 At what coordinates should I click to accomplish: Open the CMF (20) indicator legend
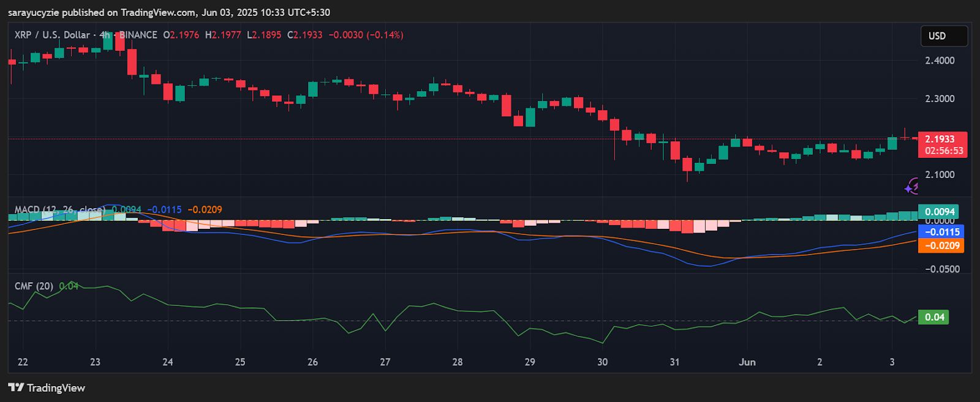point(34,286)
